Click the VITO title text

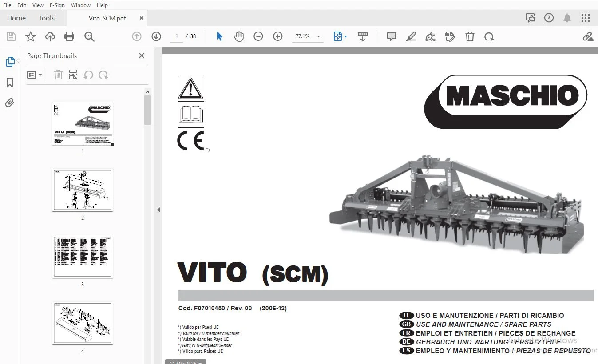pyautogui.click(x=212, y=272)
